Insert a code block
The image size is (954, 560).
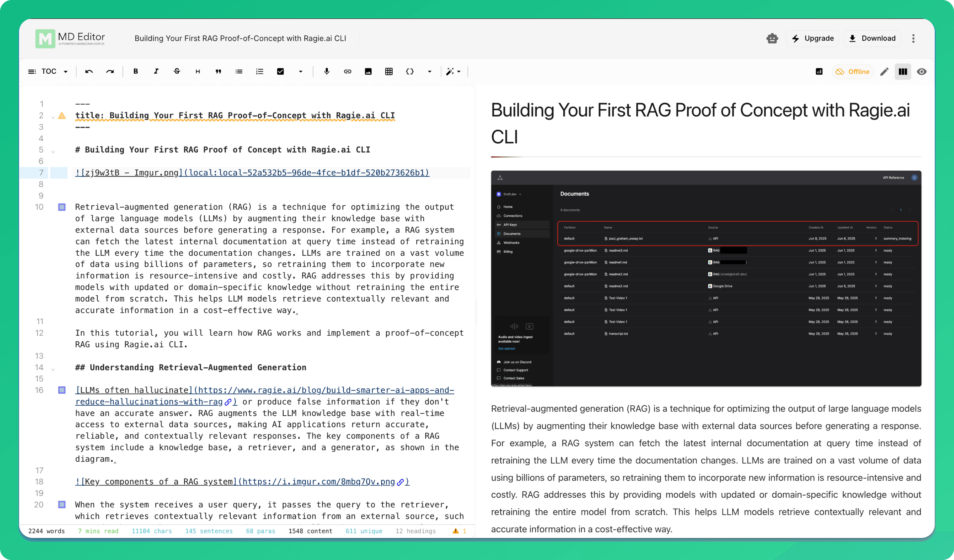click(410, 72)
